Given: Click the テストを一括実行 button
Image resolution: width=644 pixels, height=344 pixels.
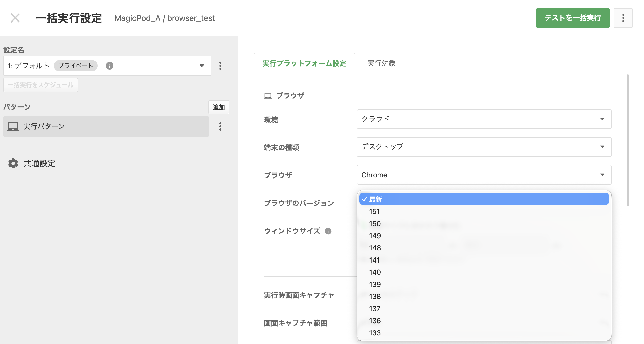Looking at the screenshot, I should coord(573,18).
